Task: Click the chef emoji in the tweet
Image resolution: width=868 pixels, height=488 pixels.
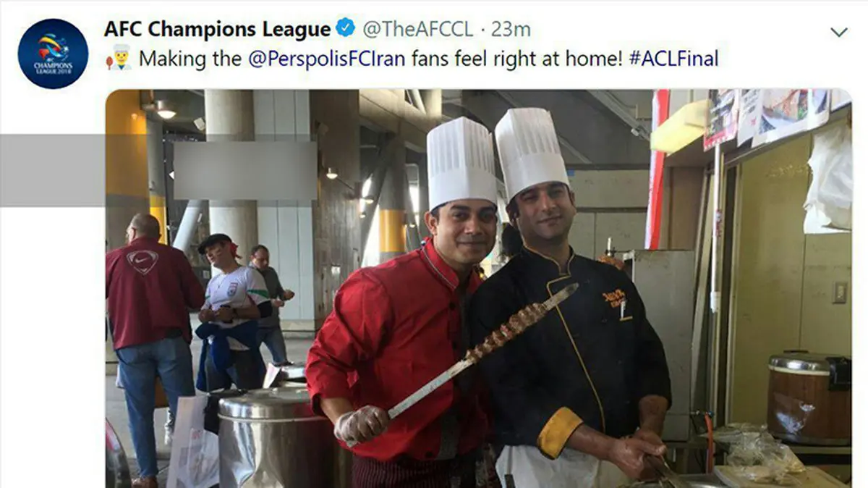Action: (x=119, y=57)
